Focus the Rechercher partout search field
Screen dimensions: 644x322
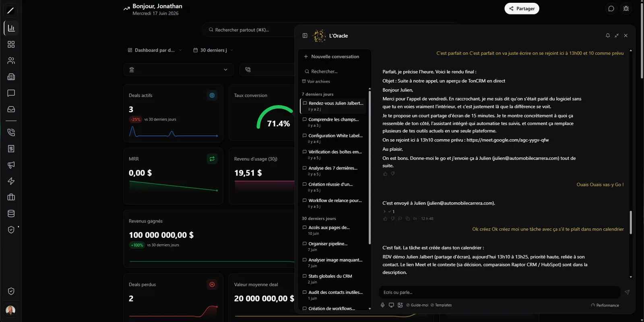pos(248,30)
